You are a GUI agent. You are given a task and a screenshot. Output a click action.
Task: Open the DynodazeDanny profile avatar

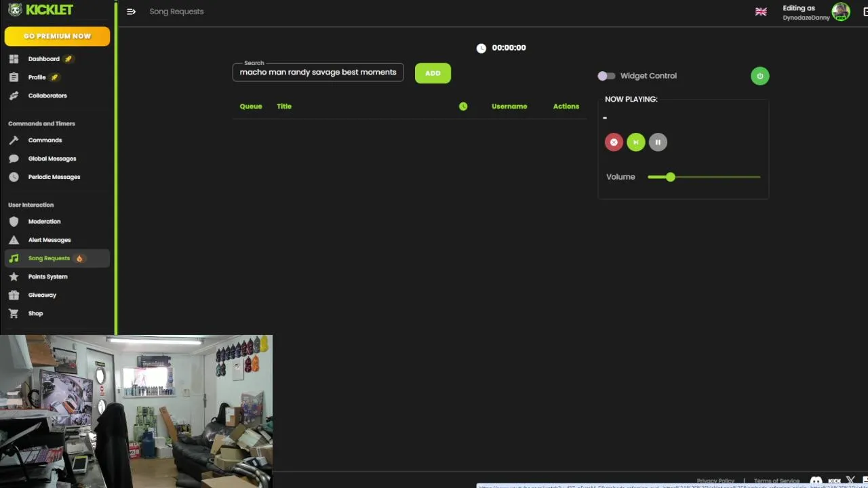point(841,12)
